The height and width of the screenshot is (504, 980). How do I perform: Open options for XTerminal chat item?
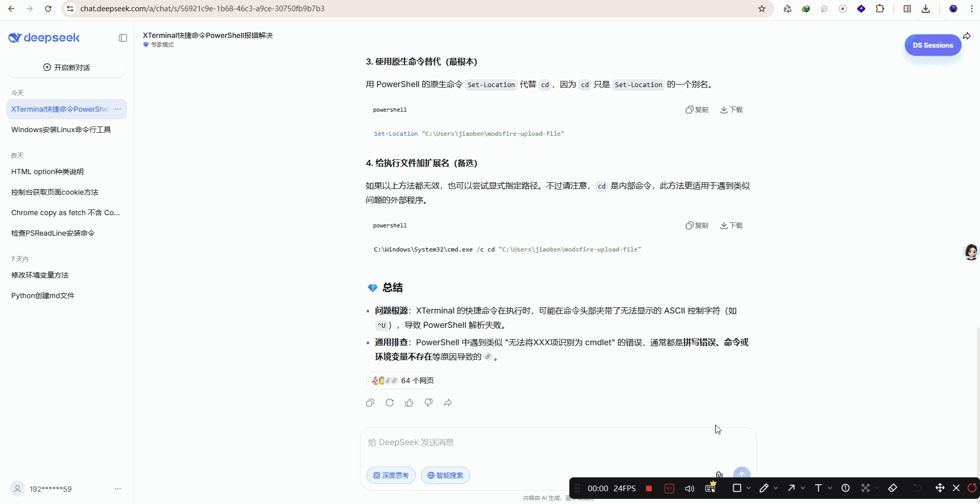(118, 109)
